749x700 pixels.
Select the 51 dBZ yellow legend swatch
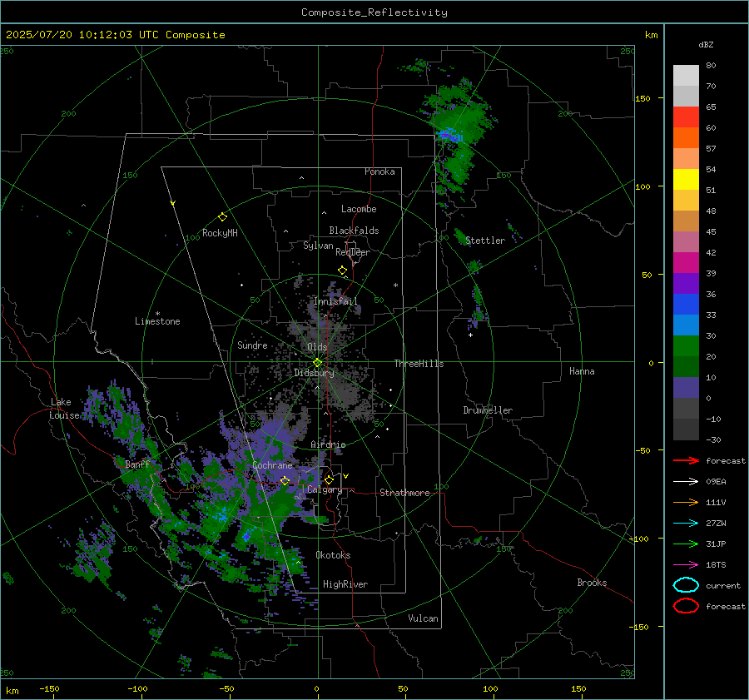[x=686, y=180]
